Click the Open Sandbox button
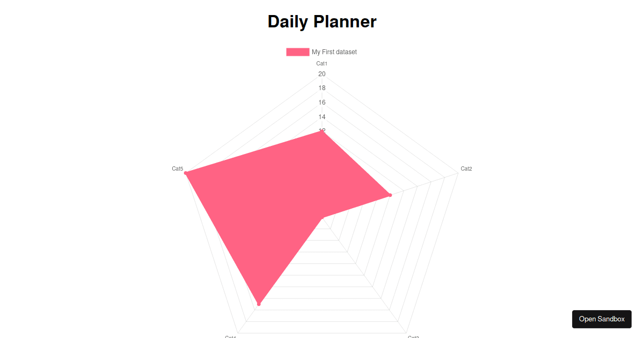 (x=602, y=319)
